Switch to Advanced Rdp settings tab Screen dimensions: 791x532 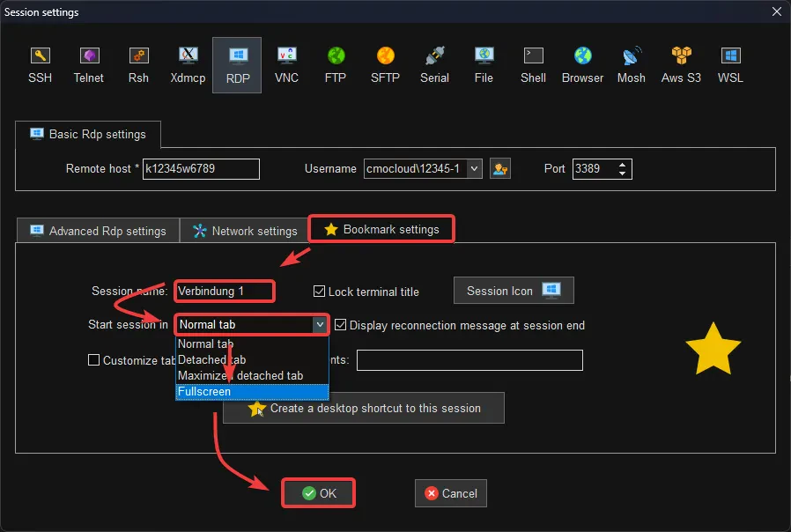[x=98, y=231]
